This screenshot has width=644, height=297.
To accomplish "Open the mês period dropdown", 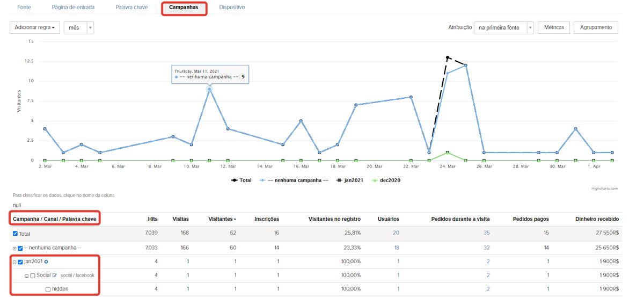I will click(79, 27).
